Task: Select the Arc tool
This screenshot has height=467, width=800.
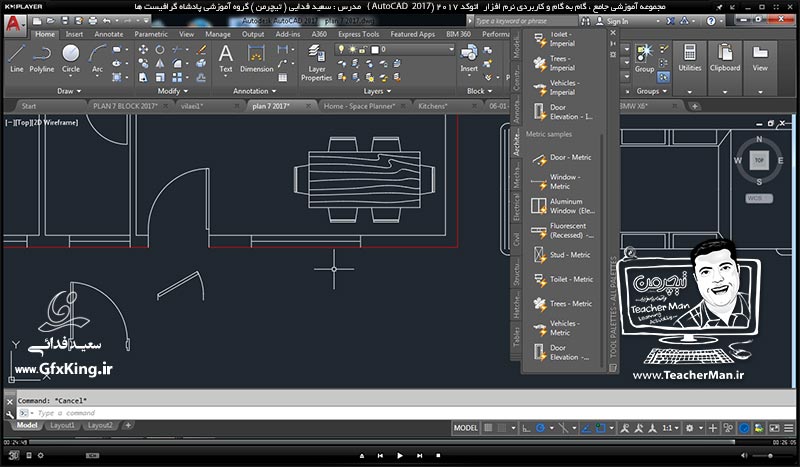Action: pos(97,58)
